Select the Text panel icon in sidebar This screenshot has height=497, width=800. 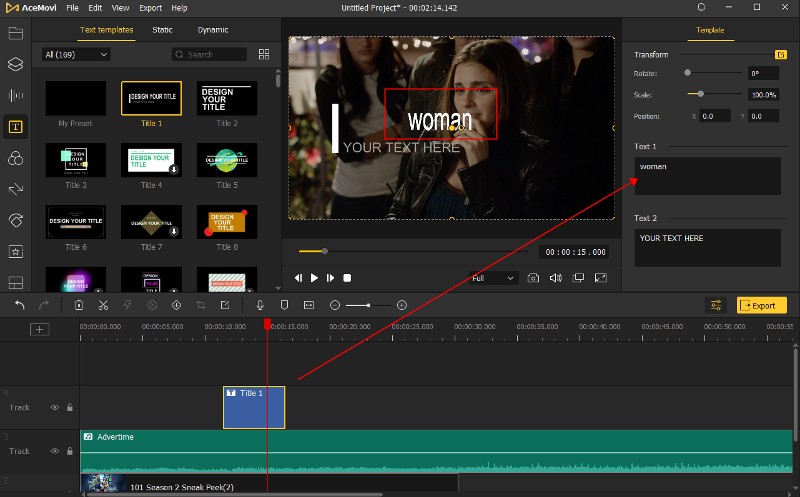[x=16, y=127]
